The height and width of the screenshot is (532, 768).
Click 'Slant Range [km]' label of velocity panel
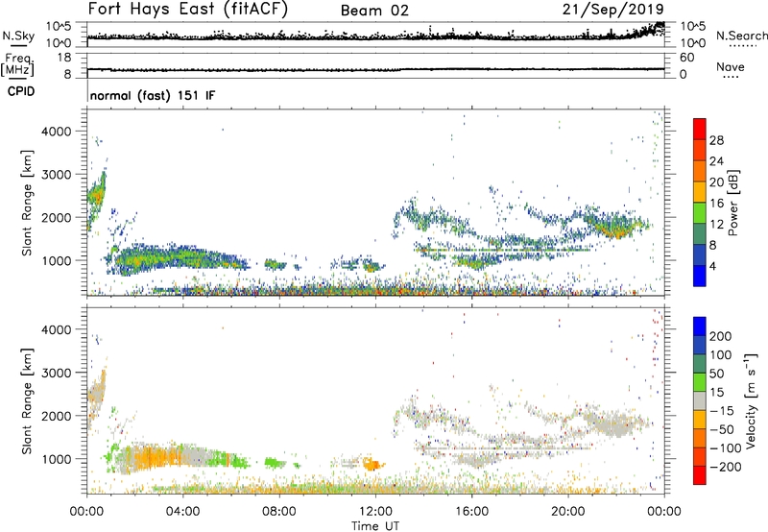click(x=27, y=401)
